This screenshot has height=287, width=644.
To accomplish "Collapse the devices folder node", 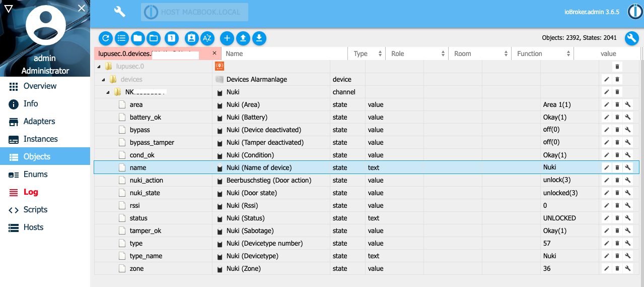I will (103, 79).
